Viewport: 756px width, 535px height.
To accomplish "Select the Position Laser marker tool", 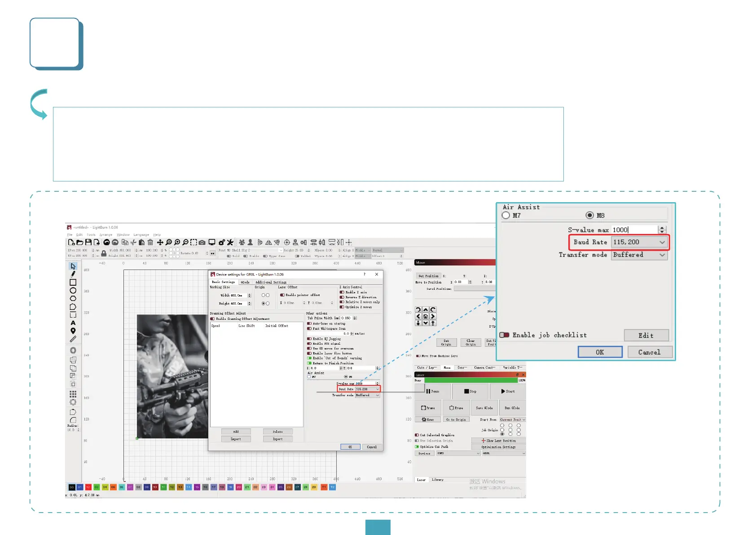I will 73,331.
